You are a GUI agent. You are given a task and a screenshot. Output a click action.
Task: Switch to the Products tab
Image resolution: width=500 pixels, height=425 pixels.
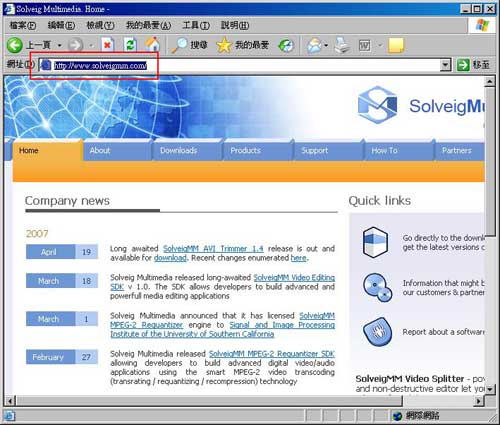[258, 151]
